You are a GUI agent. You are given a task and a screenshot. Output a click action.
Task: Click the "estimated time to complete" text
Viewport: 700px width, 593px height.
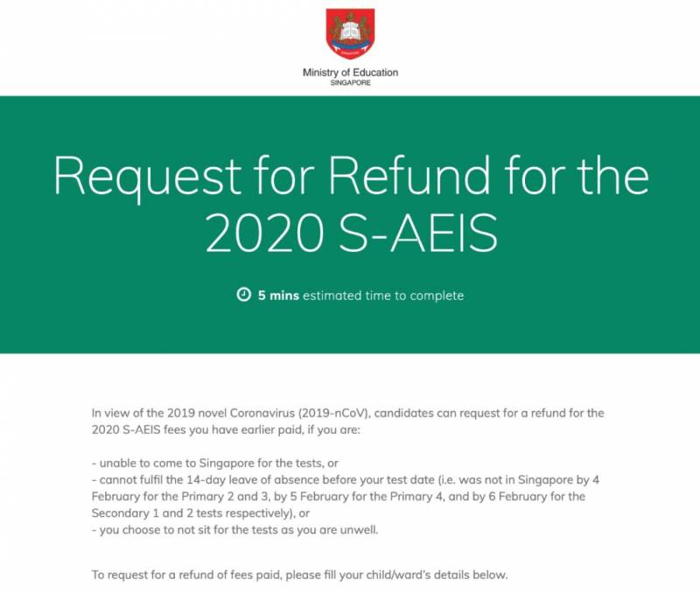click(383, 296)
